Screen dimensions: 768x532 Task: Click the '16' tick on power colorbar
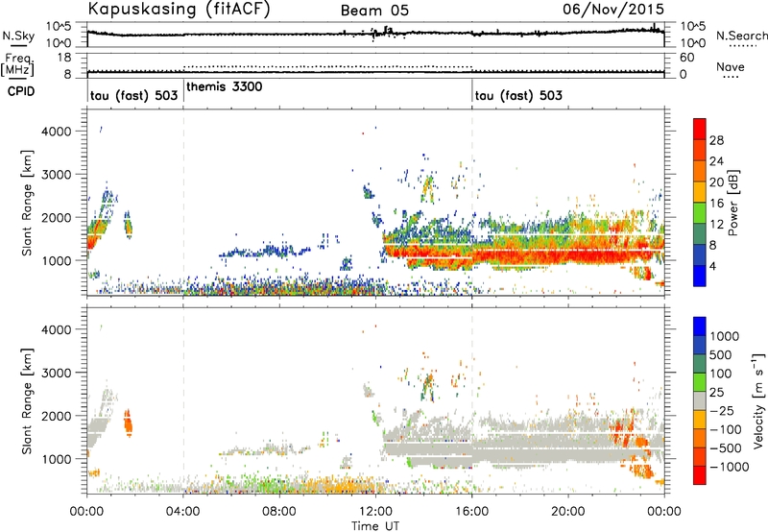click(716, 204)
